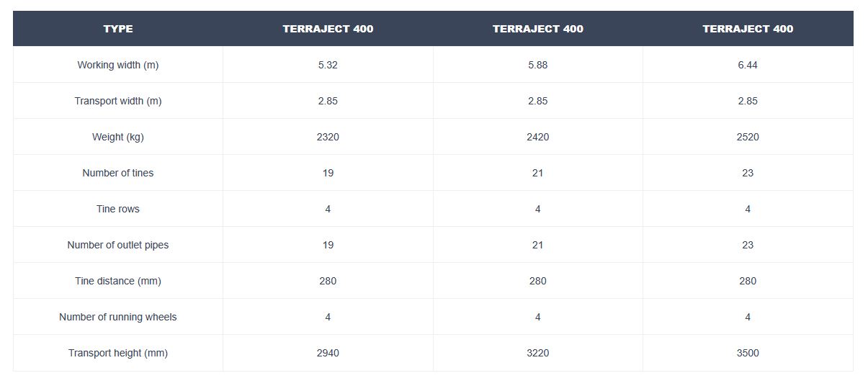868x391 pixels.
Task: Click the Number of running wheels label
Action: (x=118, y=317)
